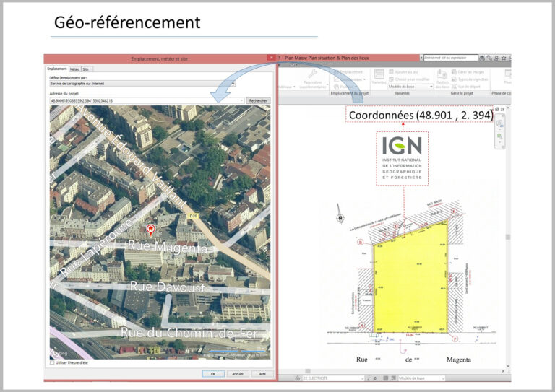Click the red map location pin

coord(150,230)
